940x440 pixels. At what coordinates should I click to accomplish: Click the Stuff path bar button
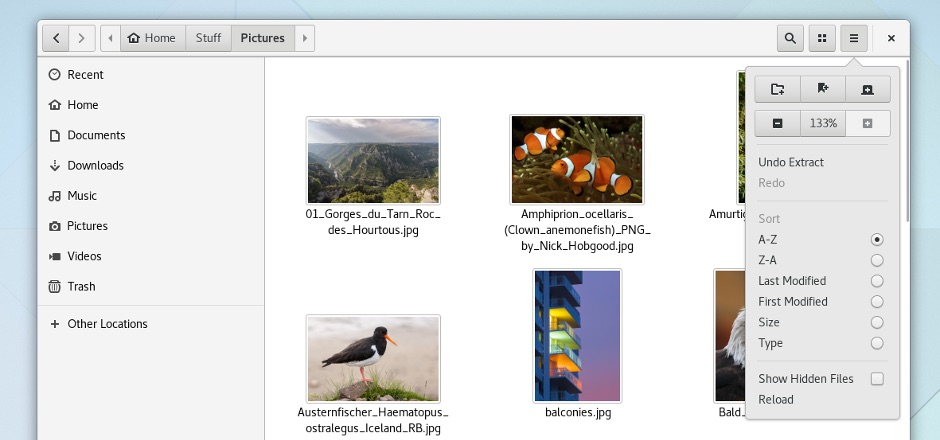click(208, 38)
